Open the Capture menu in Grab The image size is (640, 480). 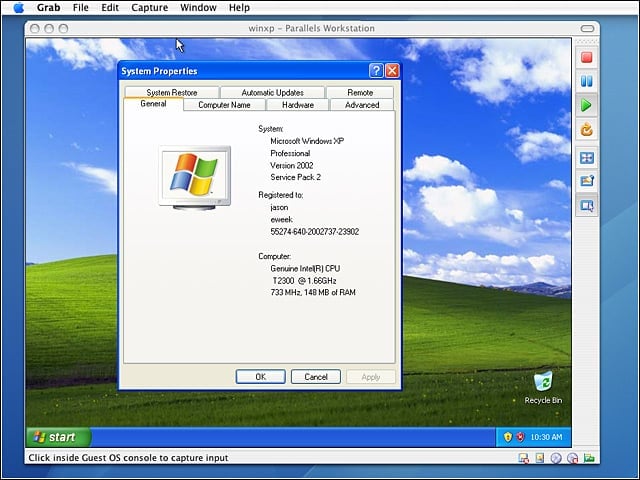pyautogui.click(x=149, y=7)
